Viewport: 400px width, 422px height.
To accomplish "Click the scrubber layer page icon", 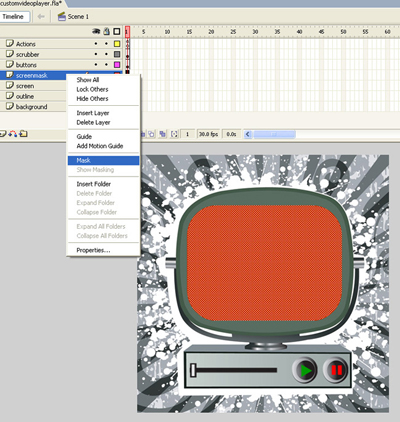I will [10, 54].
